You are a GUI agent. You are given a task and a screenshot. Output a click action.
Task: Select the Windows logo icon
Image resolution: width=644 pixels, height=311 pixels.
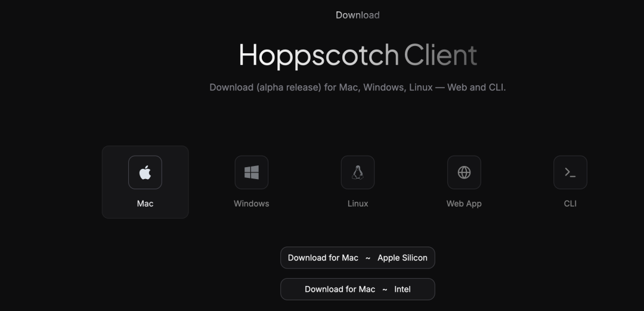(x=252, y=173)
